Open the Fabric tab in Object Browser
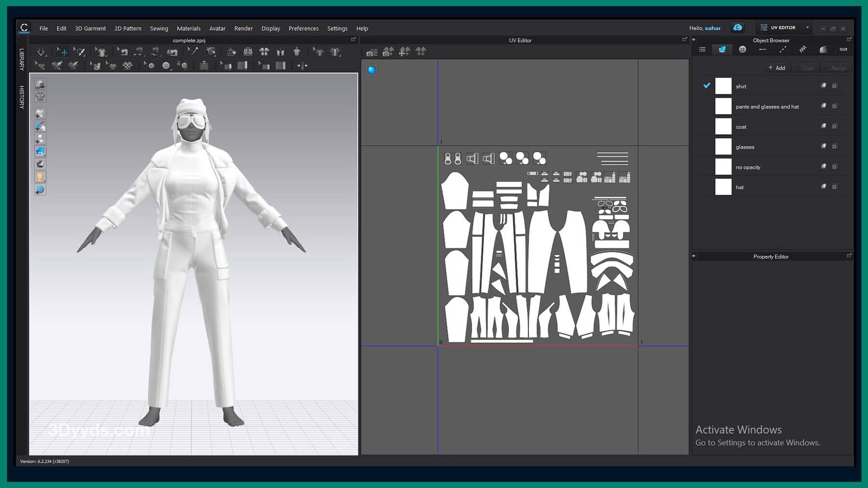The image size is (868, 488). click(x=722, y=50)
